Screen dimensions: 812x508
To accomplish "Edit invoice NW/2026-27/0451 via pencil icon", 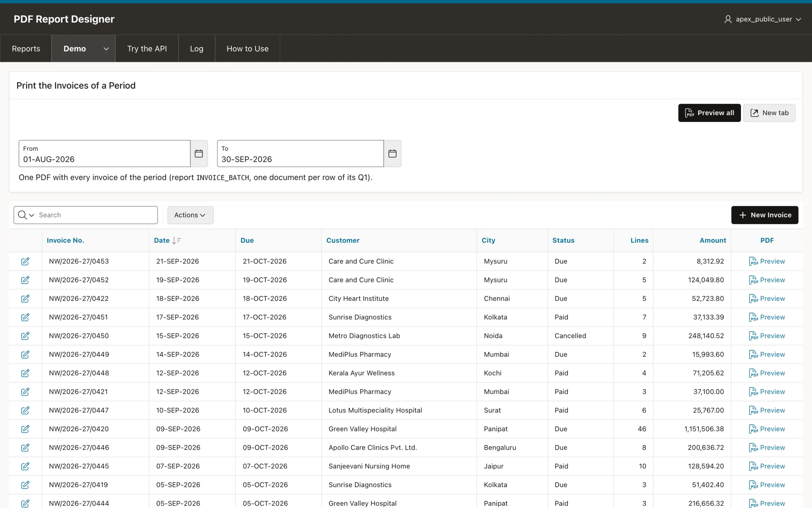I will tap(25, 317).
